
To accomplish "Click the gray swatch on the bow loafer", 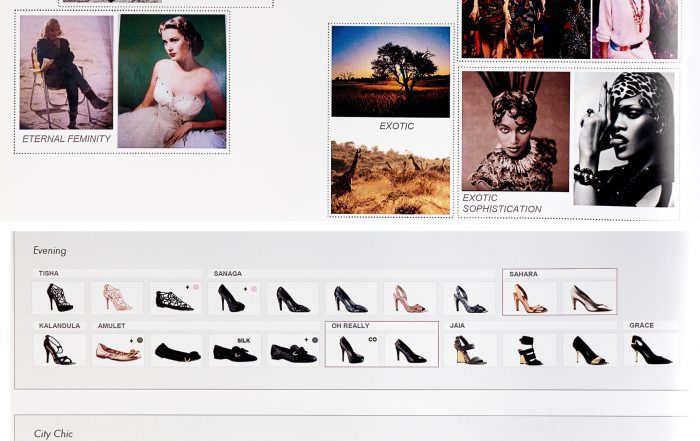I will tap(315, 340).
